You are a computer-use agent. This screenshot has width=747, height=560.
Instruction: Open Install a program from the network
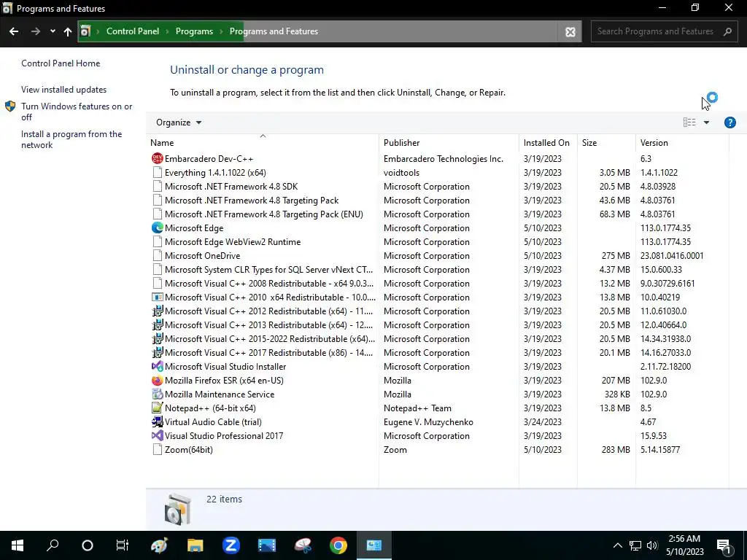[71, 139]
